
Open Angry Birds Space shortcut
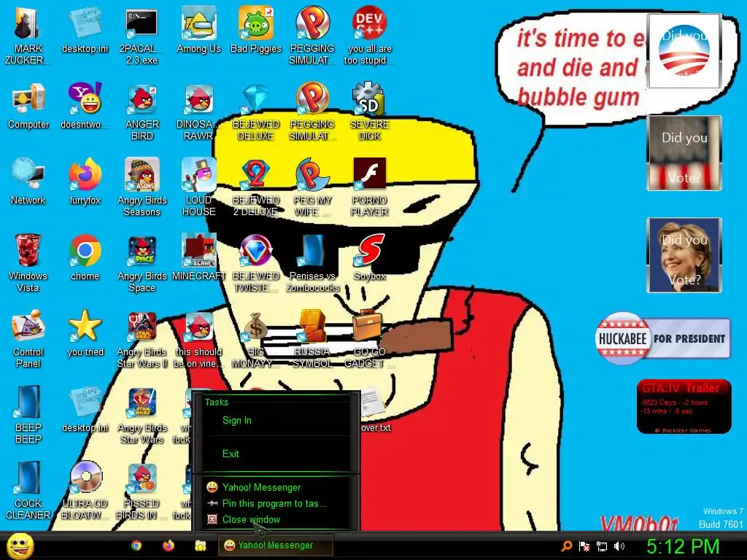coord(142,262)
